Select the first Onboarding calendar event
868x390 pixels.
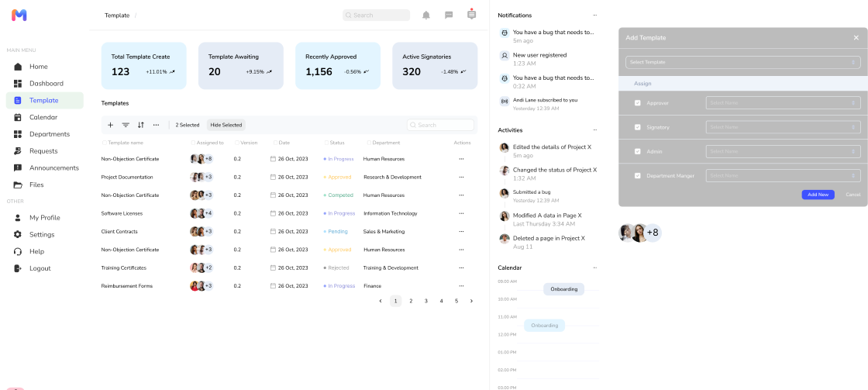coord(563,289)
